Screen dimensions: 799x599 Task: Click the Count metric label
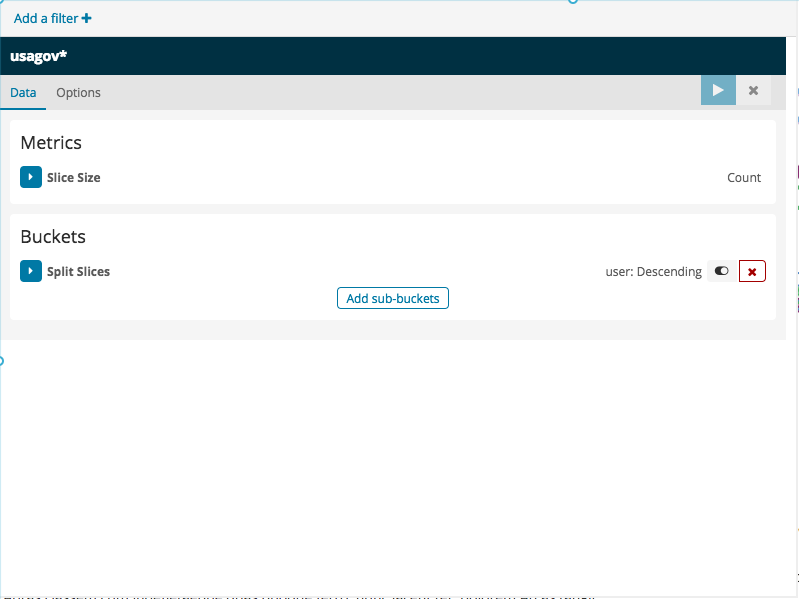point(743,177)
